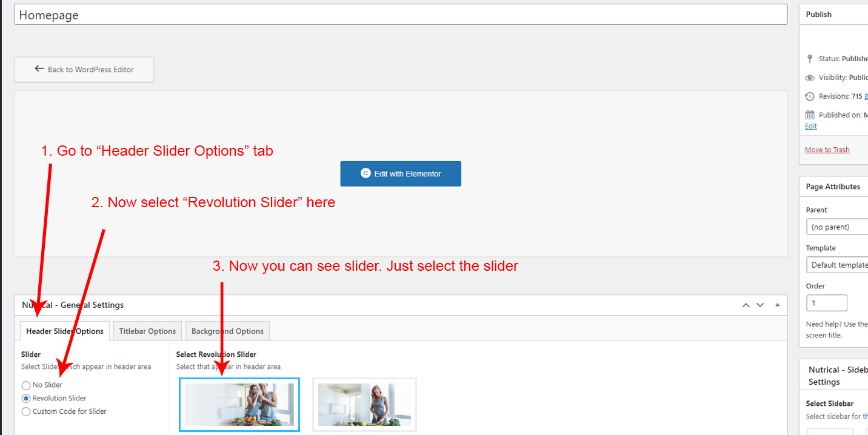Click the Homepage title input field

pyautogui.click(x=400, y=15)
